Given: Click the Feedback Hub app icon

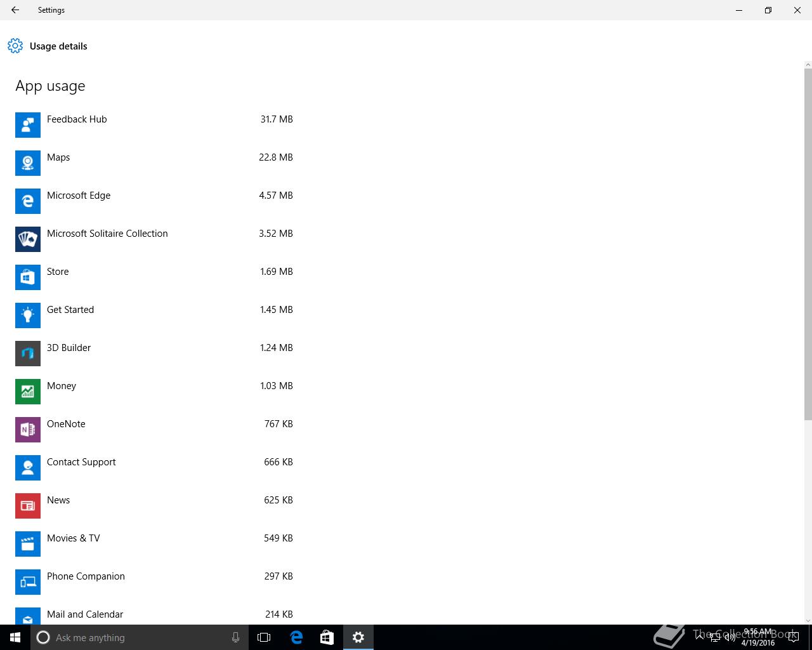Looking at the screenshot, I should 28,125.
